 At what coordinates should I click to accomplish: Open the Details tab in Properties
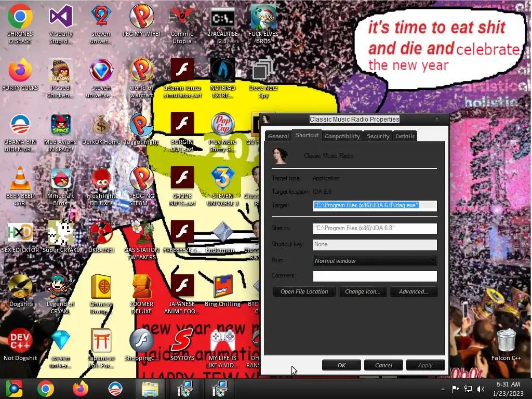point(405,136)
